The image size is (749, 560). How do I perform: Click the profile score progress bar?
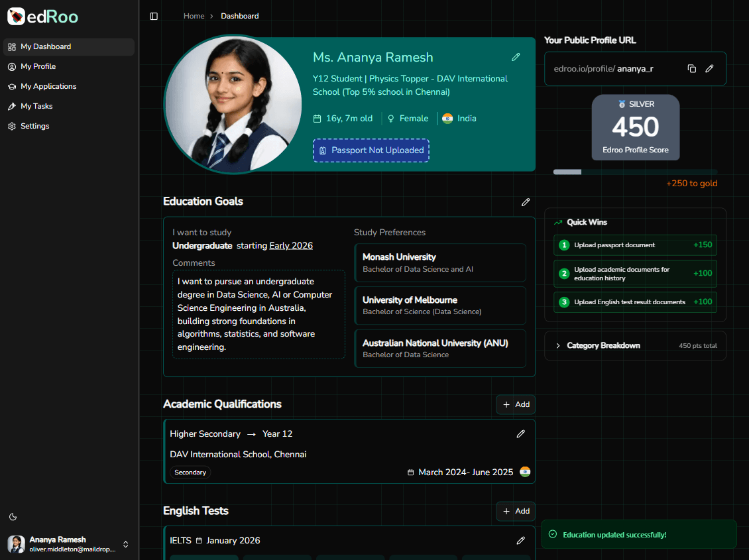[x=636, y=172]
